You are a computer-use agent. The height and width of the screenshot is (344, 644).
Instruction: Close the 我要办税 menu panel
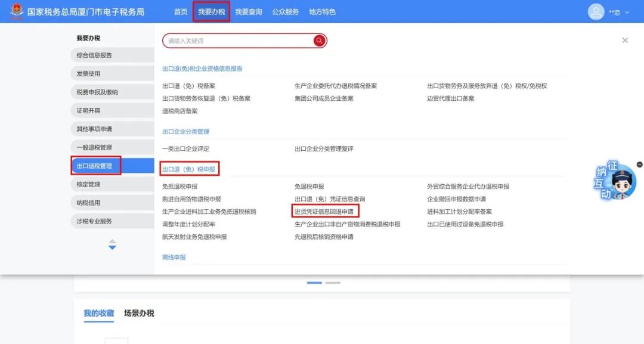click(625, 40)
